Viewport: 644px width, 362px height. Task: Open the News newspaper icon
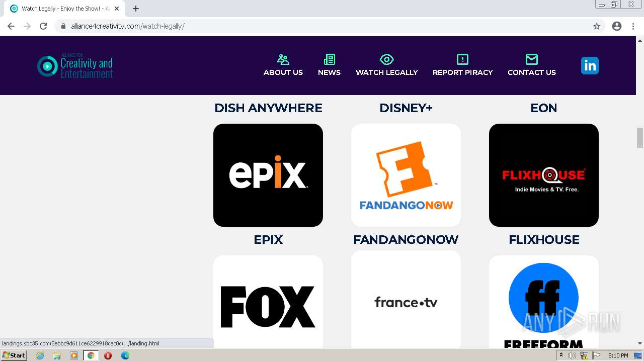[330, 59]
